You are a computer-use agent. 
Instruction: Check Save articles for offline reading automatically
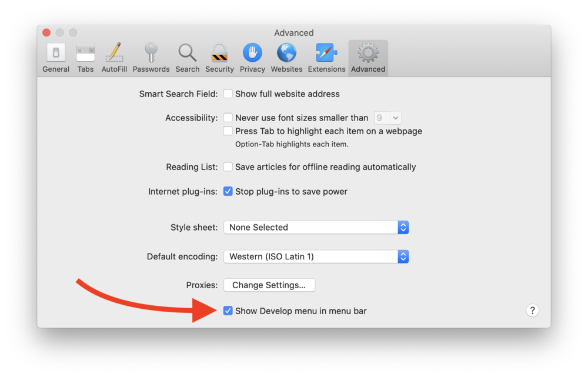pos(228,167)
